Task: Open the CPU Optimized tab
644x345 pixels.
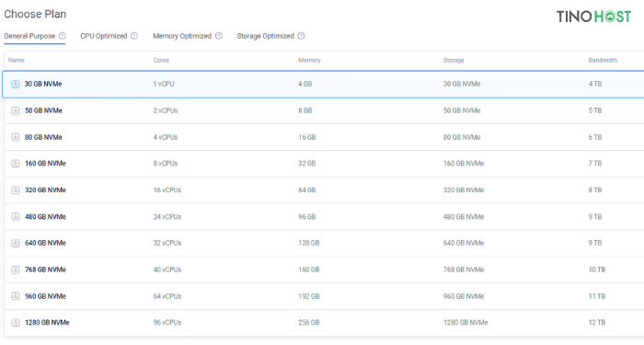Action: (x=104, y=36)
